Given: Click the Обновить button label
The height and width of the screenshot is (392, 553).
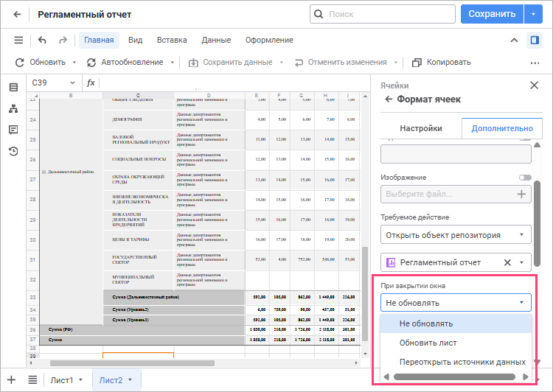Looking at the screenshot, I should tap(48, 63).
